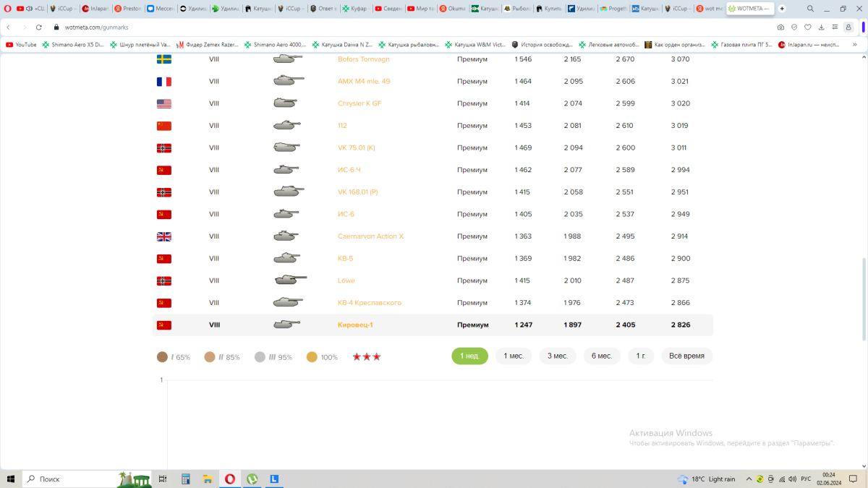Open File Explorer from the taskbar
This screenshot has height=488, width=868.
(x=208, y=479)
